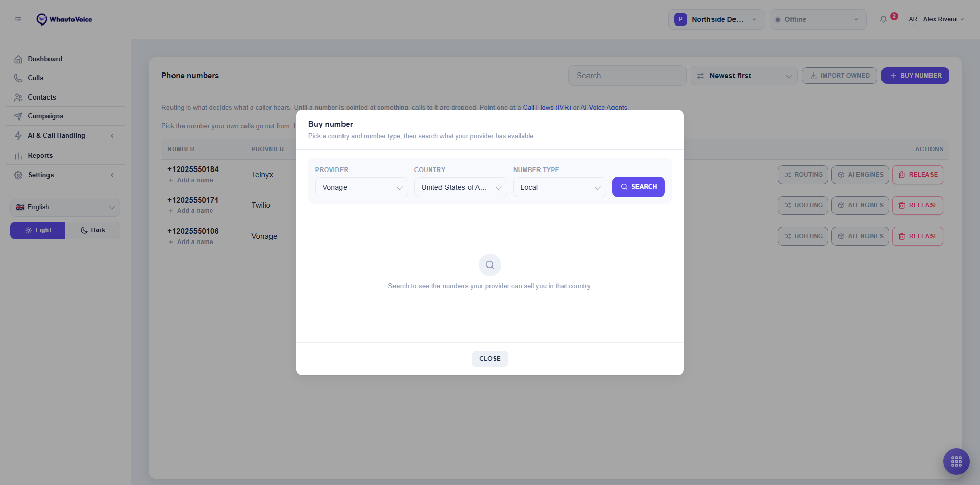Open the Offline status dropdown

818,19
